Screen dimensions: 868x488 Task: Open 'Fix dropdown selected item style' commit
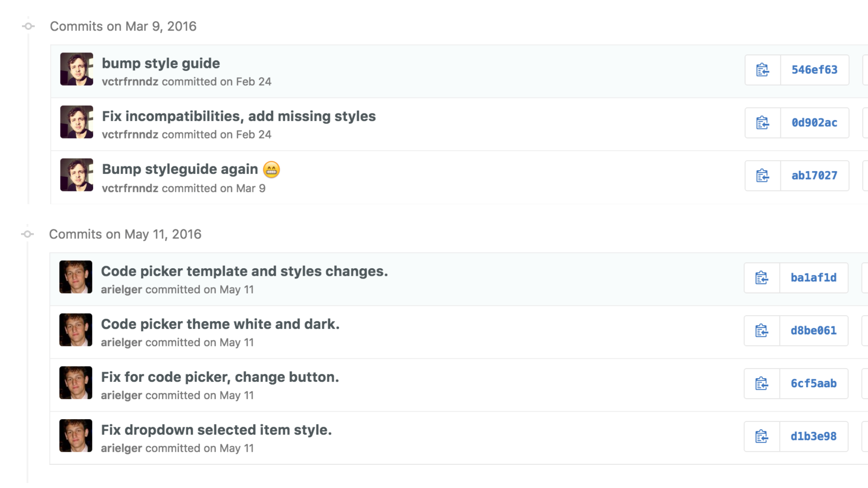click(x=216, y=430)
